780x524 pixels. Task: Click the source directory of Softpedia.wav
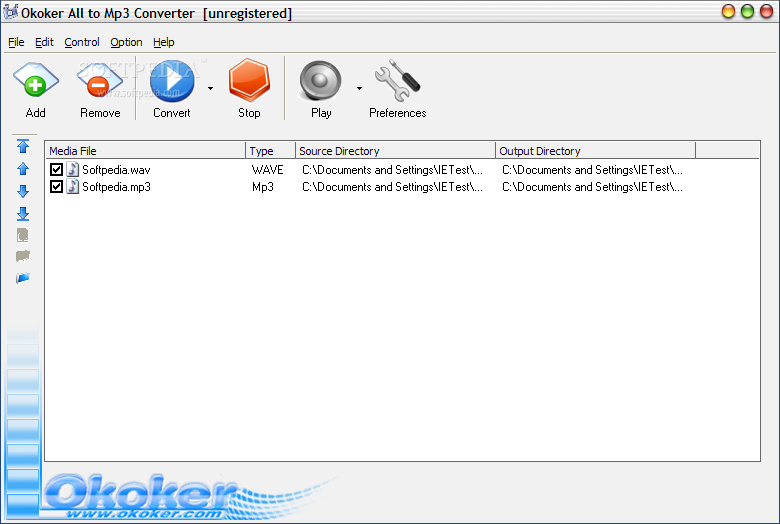coord(392,170)
